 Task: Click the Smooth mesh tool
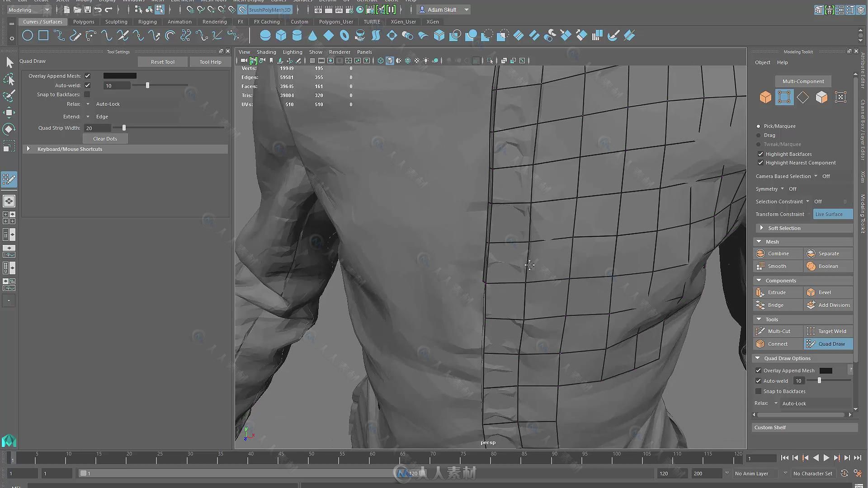point(777,266)
